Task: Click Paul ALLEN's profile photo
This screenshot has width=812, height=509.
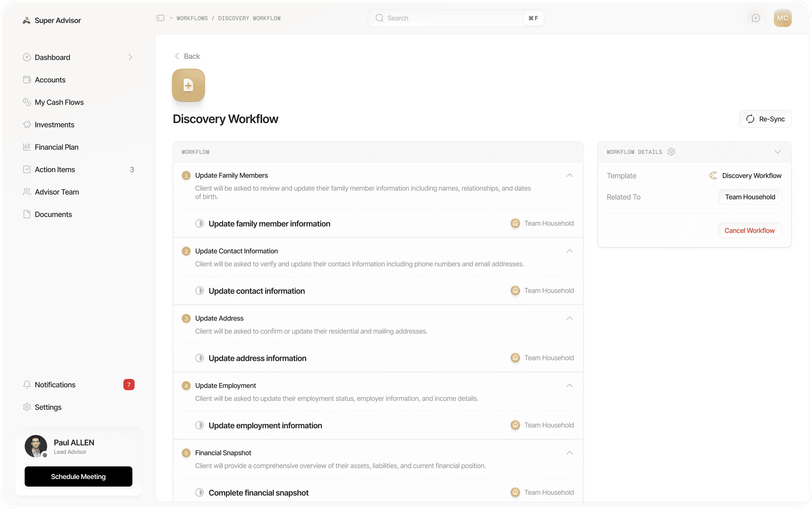Action: (x=36, y=446)
